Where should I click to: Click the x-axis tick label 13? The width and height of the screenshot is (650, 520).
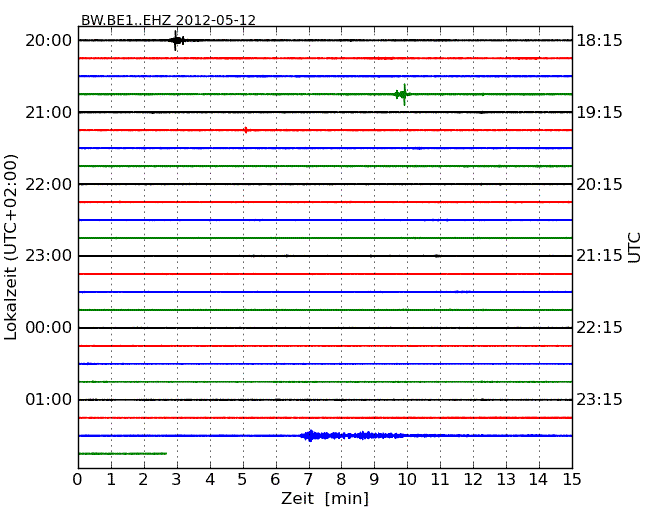click(506, 479)
